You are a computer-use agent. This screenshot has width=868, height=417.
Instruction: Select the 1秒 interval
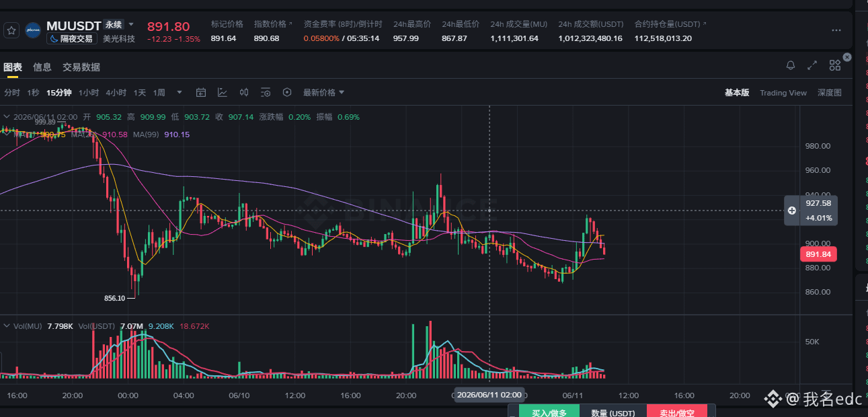[x=33, y=93]
